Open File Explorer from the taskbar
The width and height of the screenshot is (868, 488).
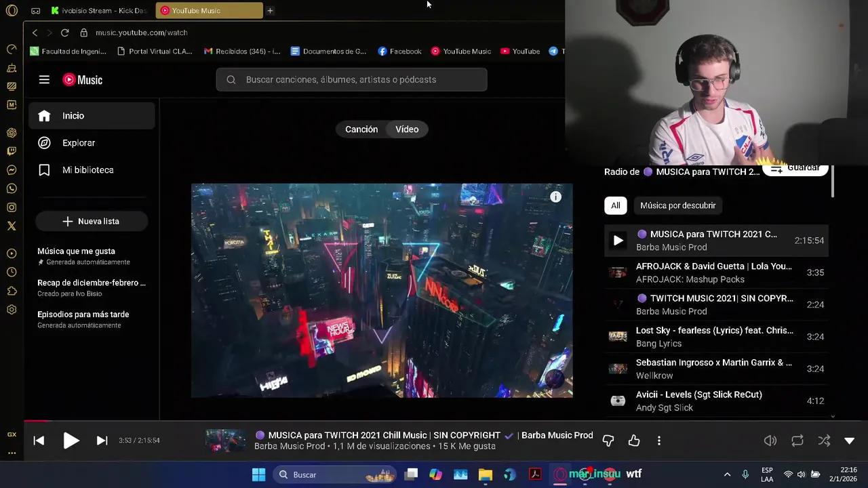click(x=486, y=474)
